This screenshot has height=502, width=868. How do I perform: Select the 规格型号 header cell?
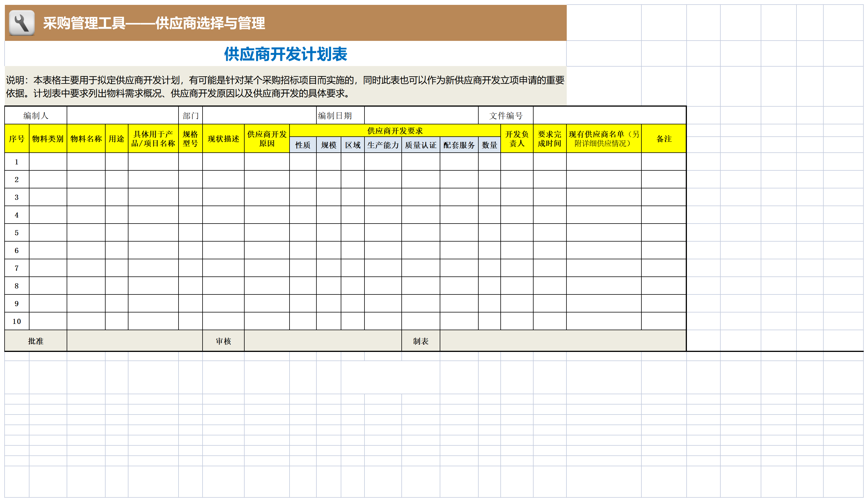click(x=191, y=139)
